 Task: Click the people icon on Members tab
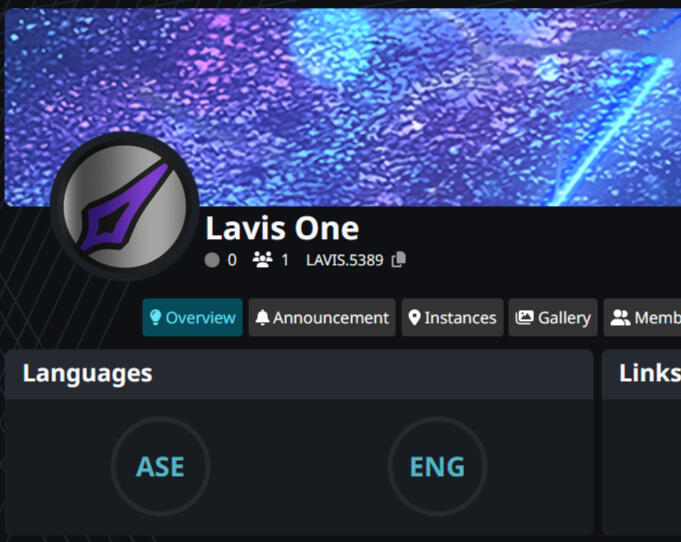point(620,317)
